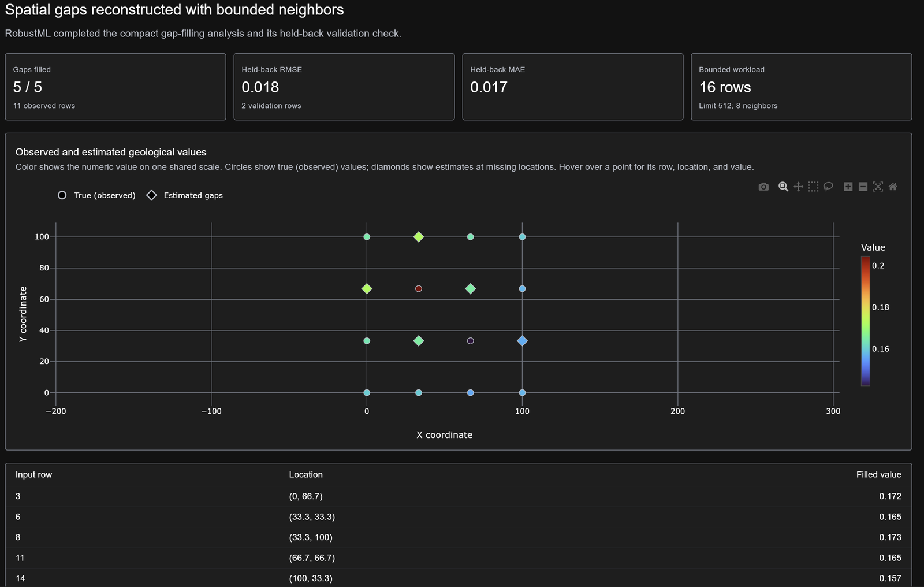
Task: Choose the Box Select tool
Action: (813, 187)
